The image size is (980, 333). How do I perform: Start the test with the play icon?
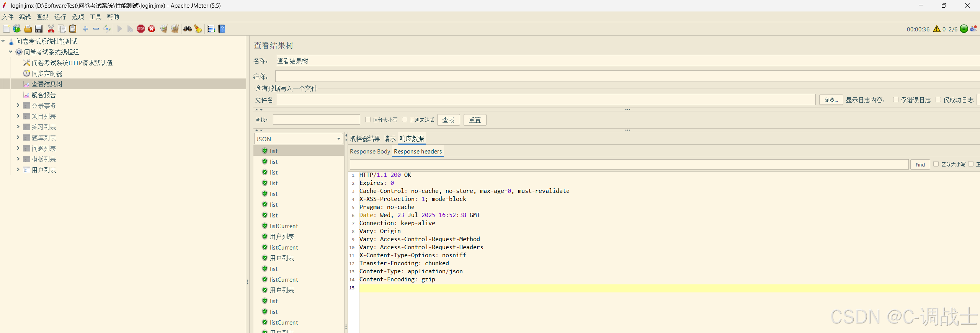(x=119, y=29)
